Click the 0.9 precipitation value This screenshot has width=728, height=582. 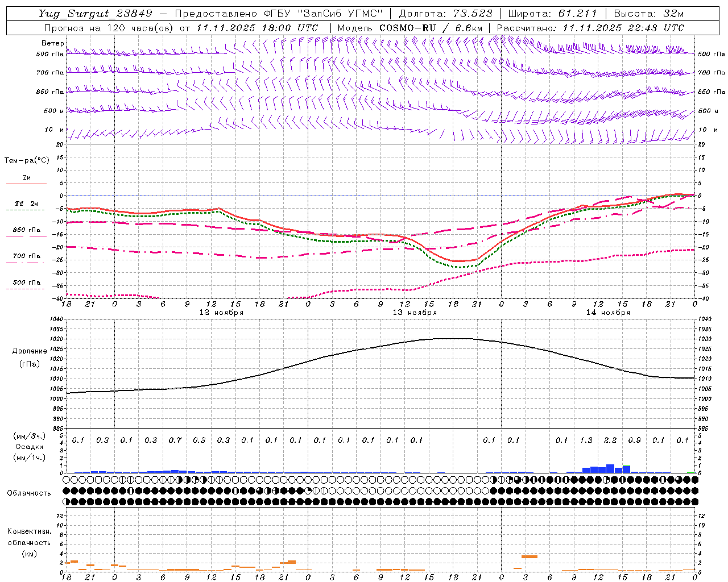[x=634, y=440]
